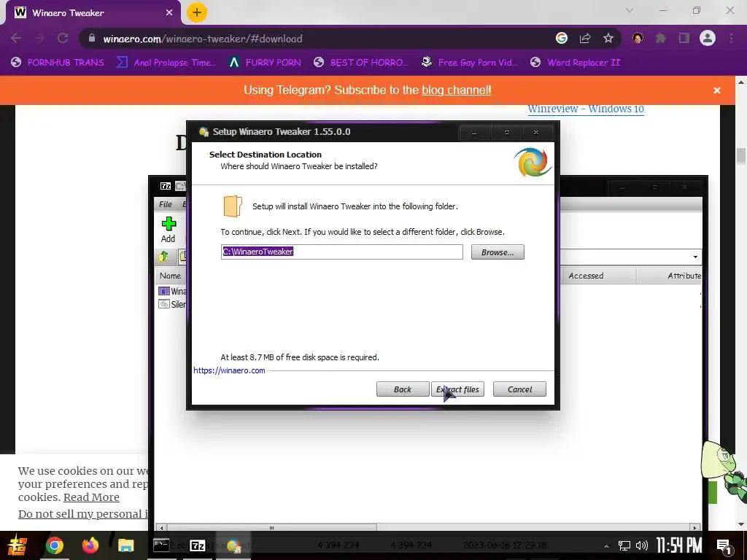Image resolution: width=747 pixels, height=560 pixels.
Task: Expand the 7-Zip address path dropdown
Action: [695, 257]
